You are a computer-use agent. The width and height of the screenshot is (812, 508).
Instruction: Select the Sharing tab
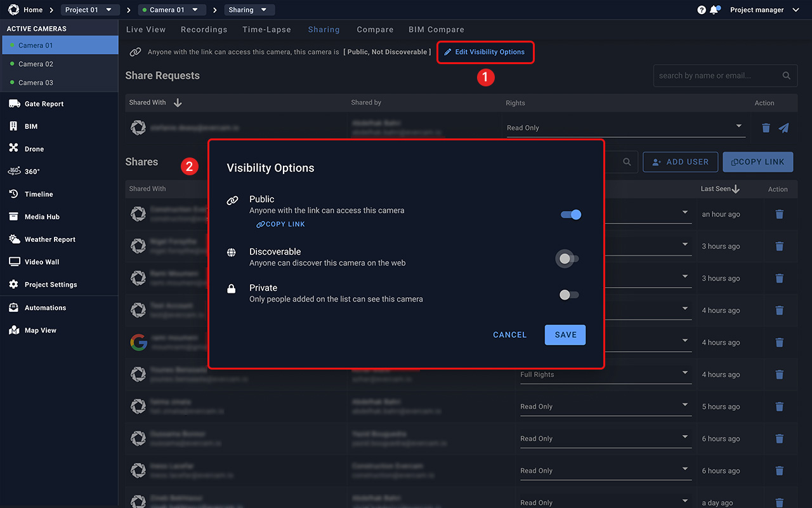324,29
